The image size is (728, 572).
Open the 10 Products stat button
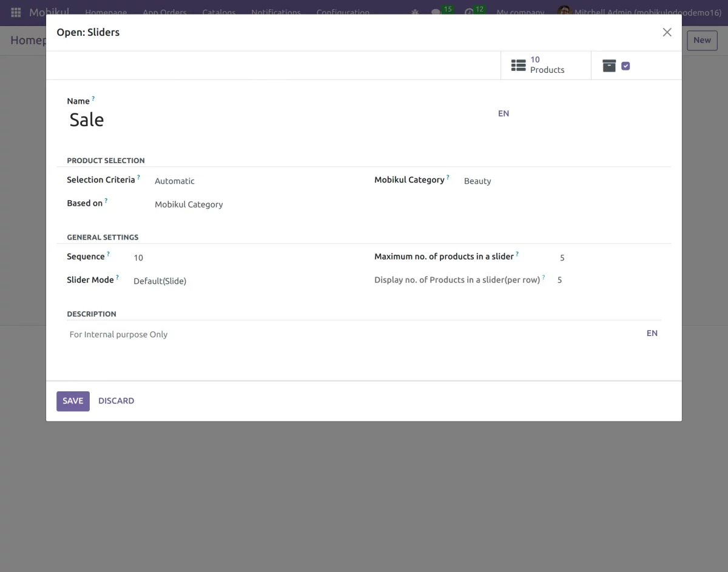546,65
